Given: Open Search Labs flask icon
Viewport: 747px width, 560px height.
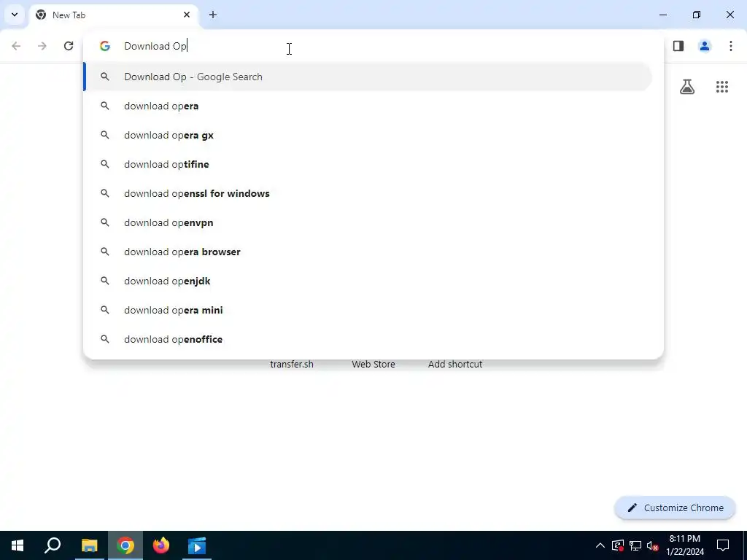Looking at the screenshot, I should [x=687, y=87].
